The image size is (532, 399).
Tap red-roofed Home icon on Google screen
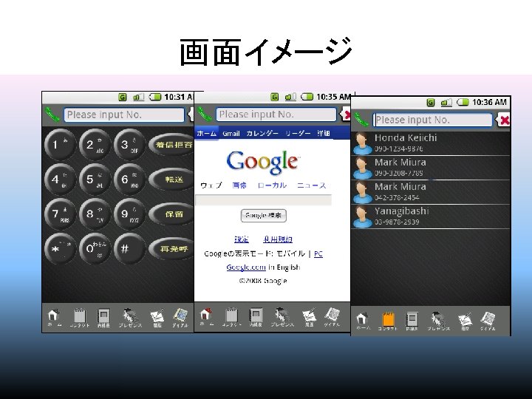[206, 316]
